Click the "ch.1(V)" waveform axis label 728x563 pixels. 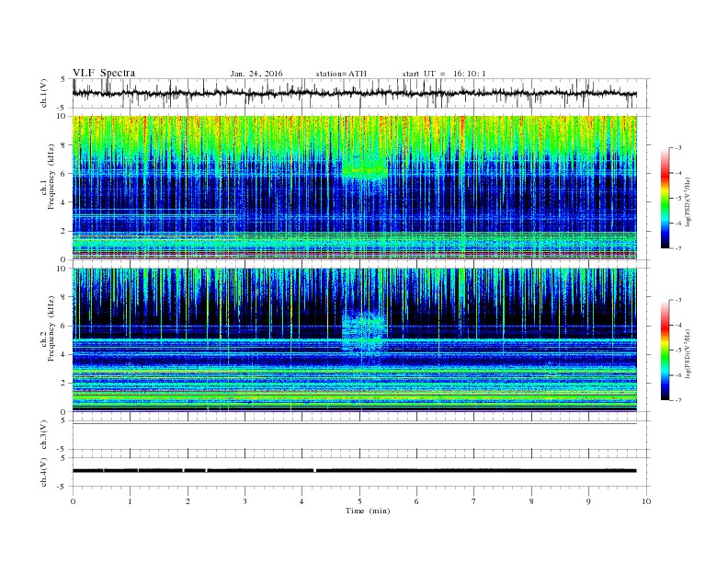[44, 93]
